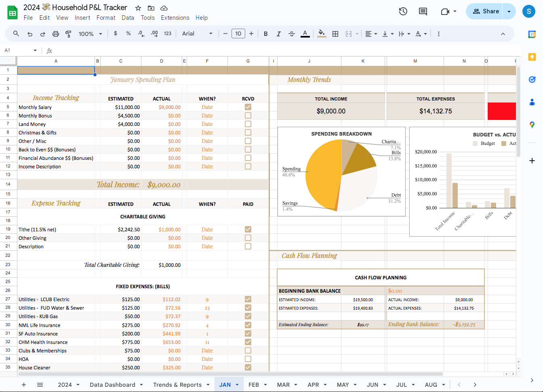Open the Insert menu
The height and width of the screenshot is (392, 543).
(x=82, y=18)
